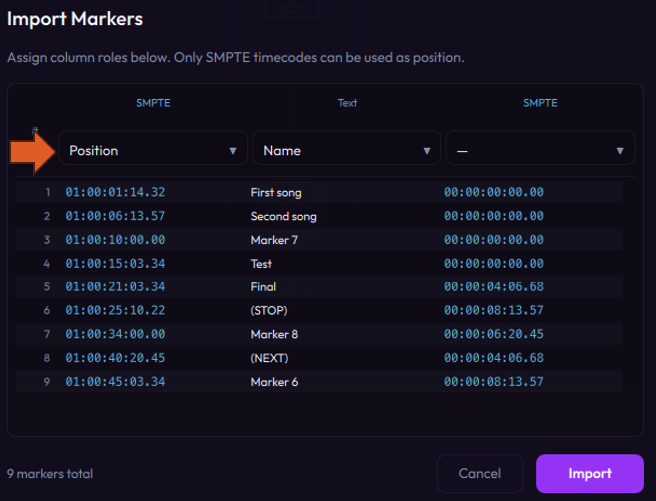Click row number 9 of the table
The image size is (656, 501).
pyautogui.click(x=47, y=382)
